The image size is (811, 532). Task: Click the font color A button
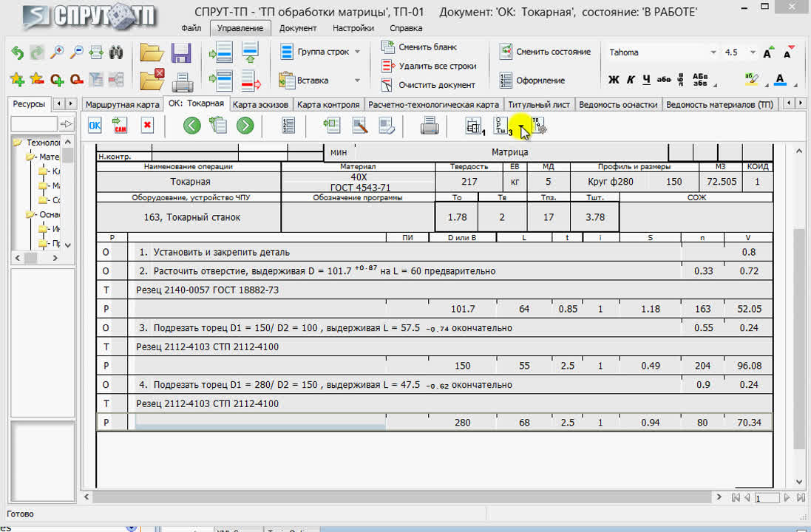pyautogui.click(x=781, y=80)
